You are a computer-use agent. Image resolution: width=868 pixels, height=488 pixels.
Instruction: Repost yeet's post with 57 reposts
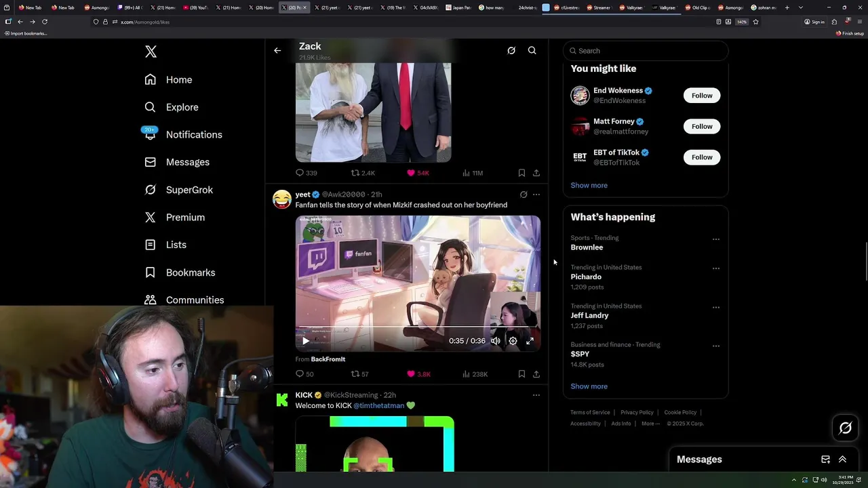[x=359, y=374]
